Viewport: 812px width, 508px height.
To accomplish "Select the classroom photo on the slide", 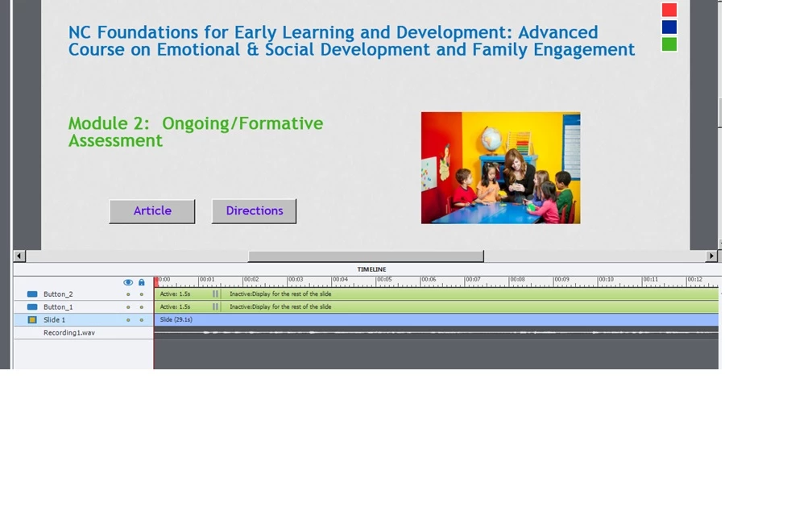I will pos(501,168).
